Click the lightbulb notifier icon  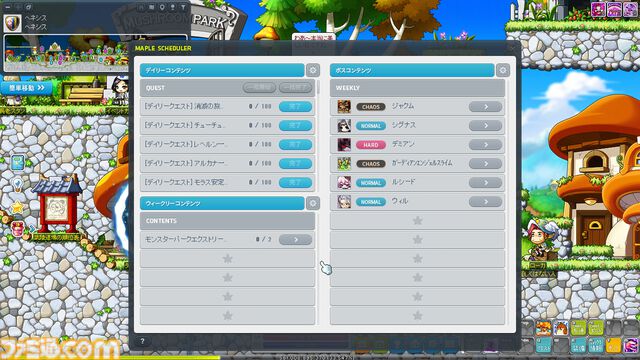tap(18, 184)
